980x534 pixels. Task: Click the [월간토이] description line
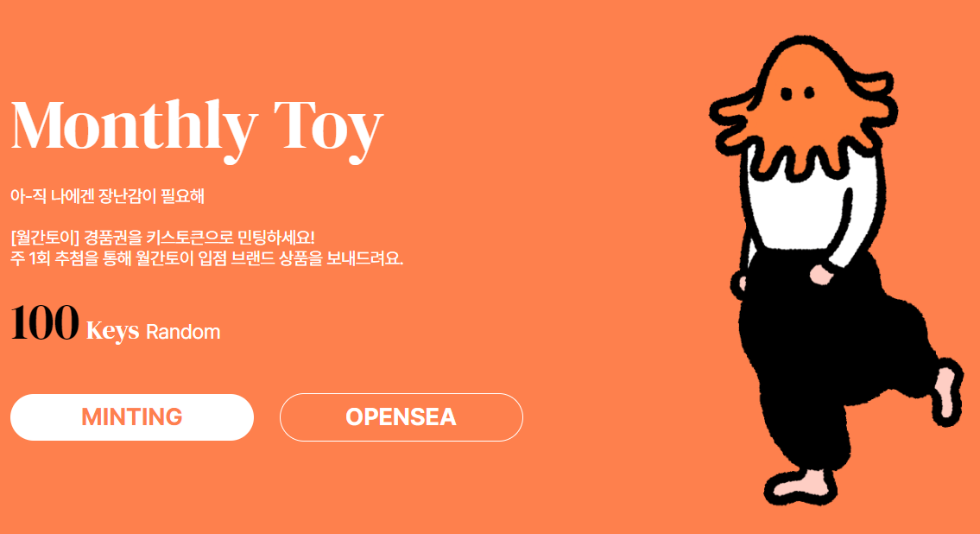pyautogui.click(x=162, y=238)
